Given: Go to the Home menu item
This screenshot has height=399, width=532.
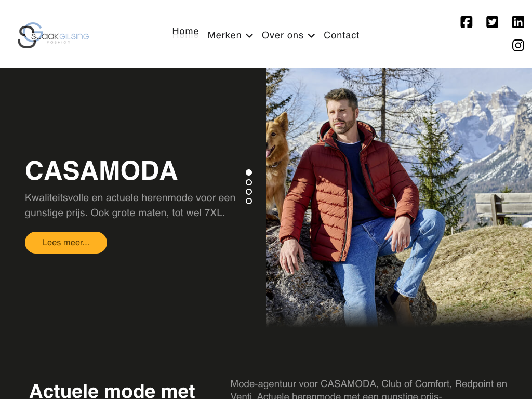Looking at the screenshot, I should (185, 31).
